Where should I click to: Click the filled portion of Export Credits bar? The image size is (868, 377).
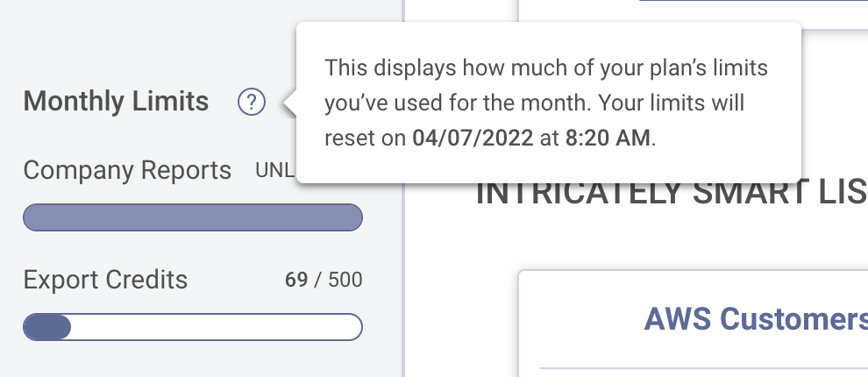(46, 327)
